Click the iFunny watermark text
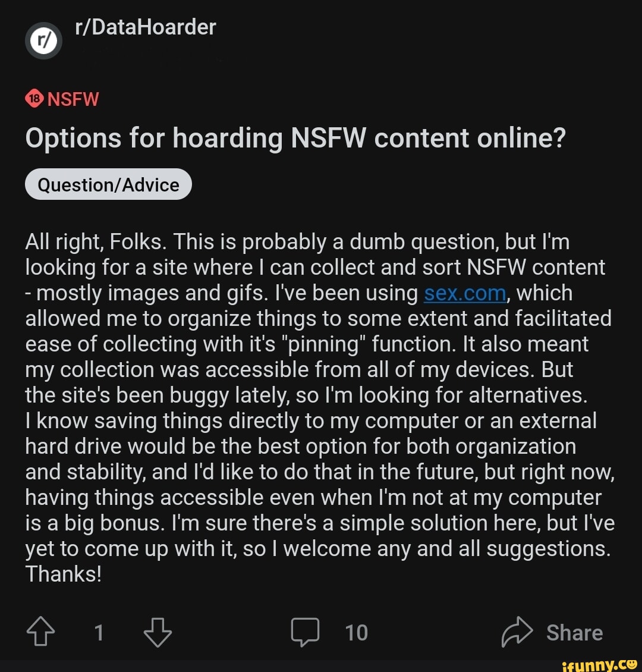Image resolution: width=642 pixels, height=672 pixels. point(589,664)
